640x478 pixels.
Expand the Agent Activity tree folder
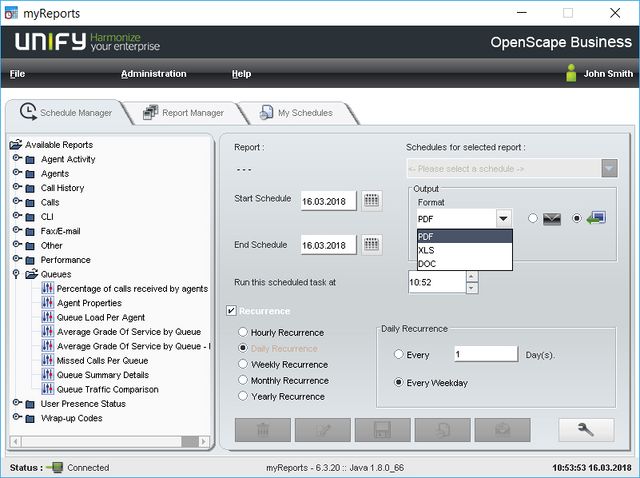click(17, 159)
